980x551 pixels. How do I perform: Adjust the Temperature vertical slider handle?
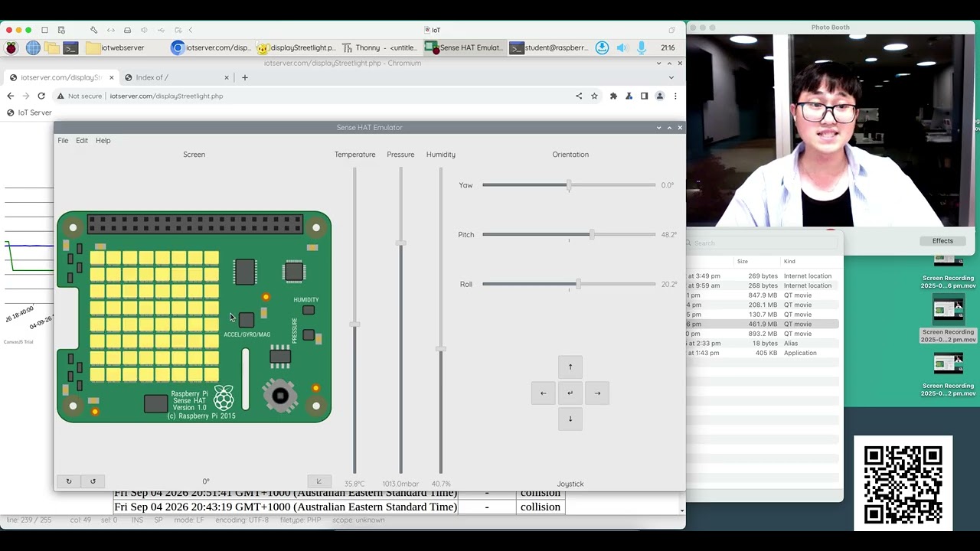click(x=354, y=324)
